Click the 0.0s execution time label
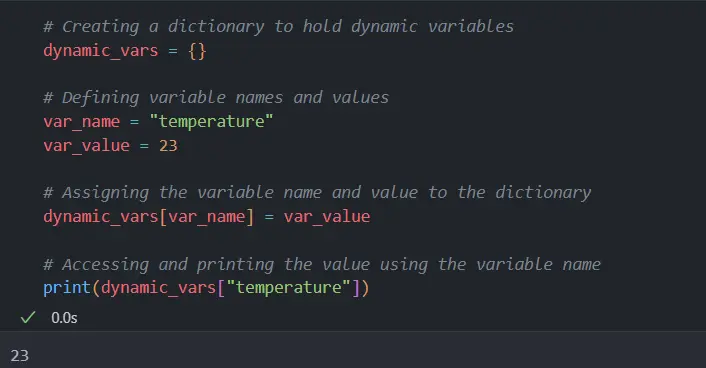 pos(64,318)
